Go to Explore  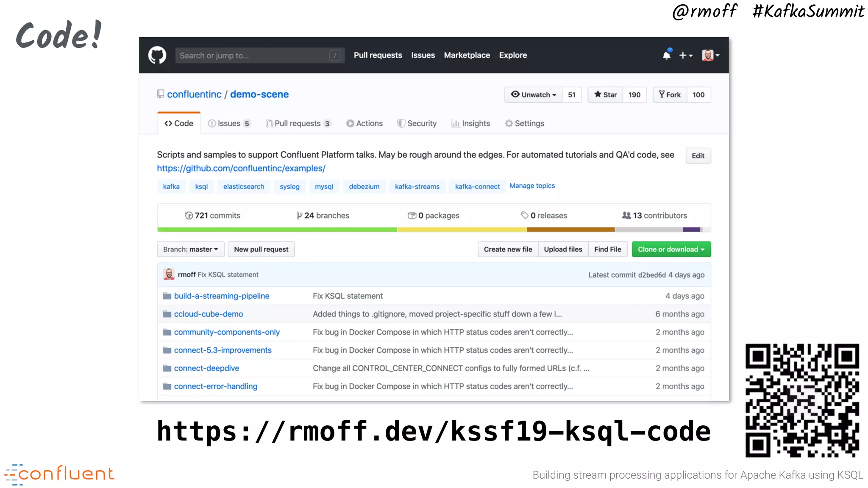[x=513, y=55]
